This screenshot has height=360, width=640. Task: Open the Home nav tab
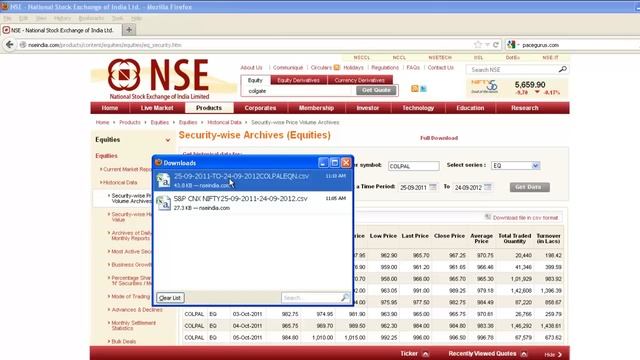point(110,108)
